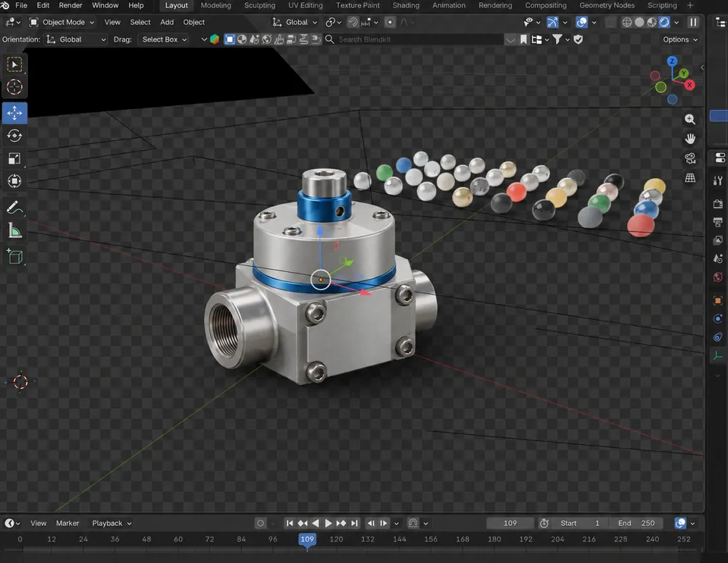The image size is (728, 563).
Task: Switch to solid viewport shading
Action: tap(639, 22)
